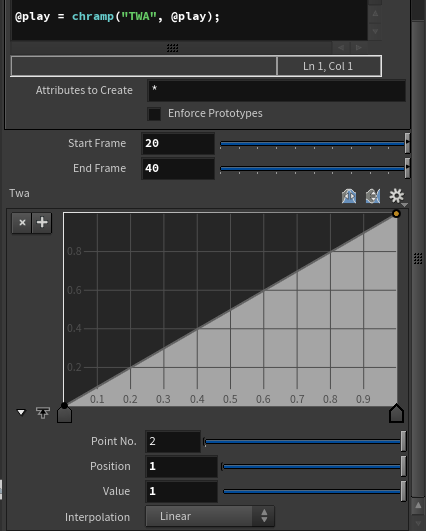Screen dimensions: 426x531
Task: Click the fit ramp to view icon
Action: [43, 412]
